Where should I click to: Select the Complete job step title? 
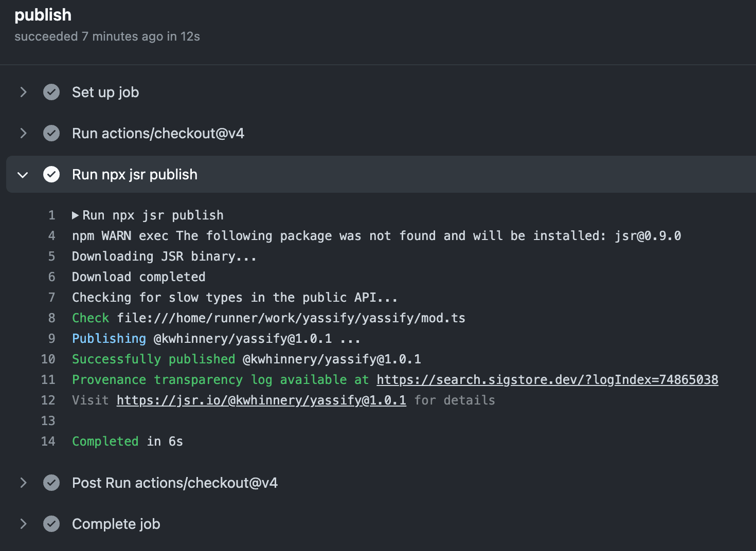point(116,524)
